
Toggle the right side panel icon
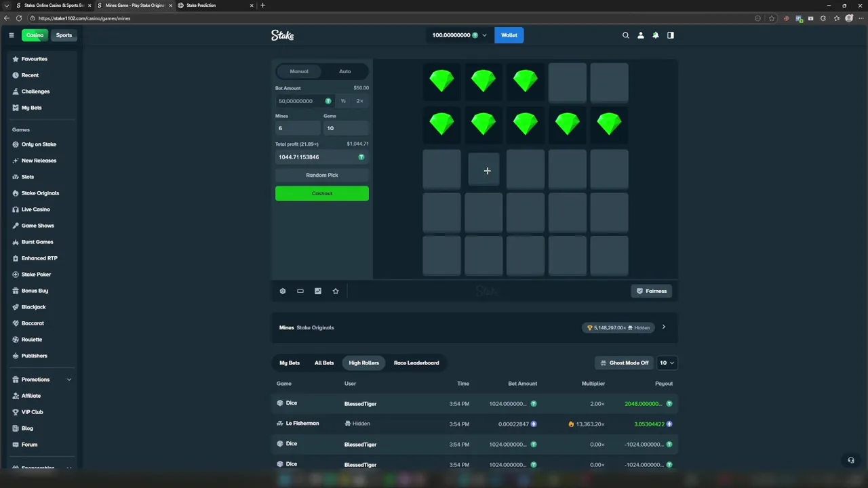click(x=671, y=35)
